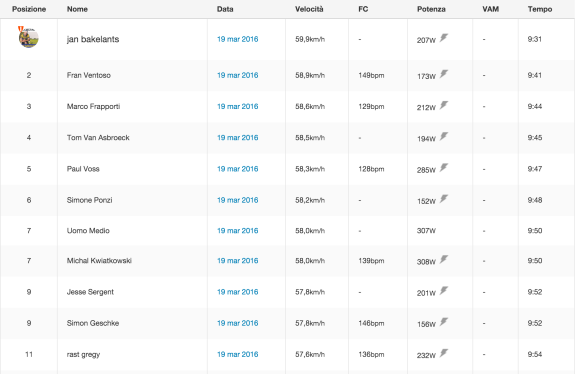Open the 19 mar 2016 date for Paul Voss
Screen dimensions: 576x374
237,169
